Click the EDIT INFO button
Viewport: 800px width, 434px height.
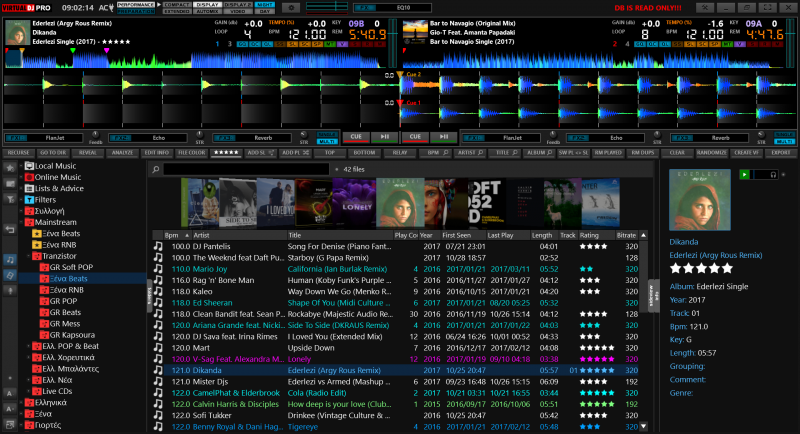[157, 152]
